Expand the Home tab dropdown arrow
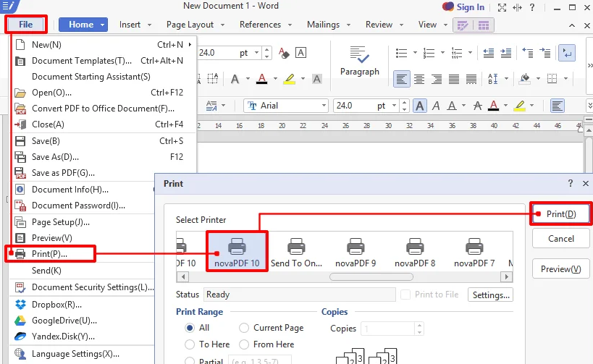The image size is (593, 364). point(103,25)
